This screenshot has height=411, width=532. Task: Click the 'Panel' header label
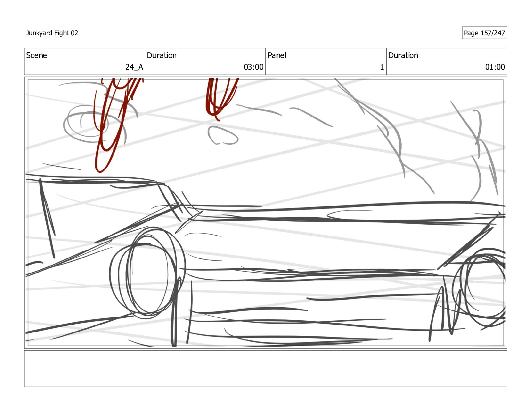click(277, 55)
